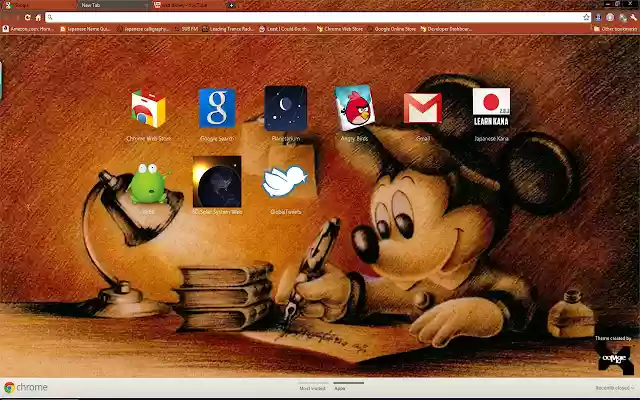Viewport: 640px width, 400px height.
Task: Switch to the Google tab
Action: 39,5
